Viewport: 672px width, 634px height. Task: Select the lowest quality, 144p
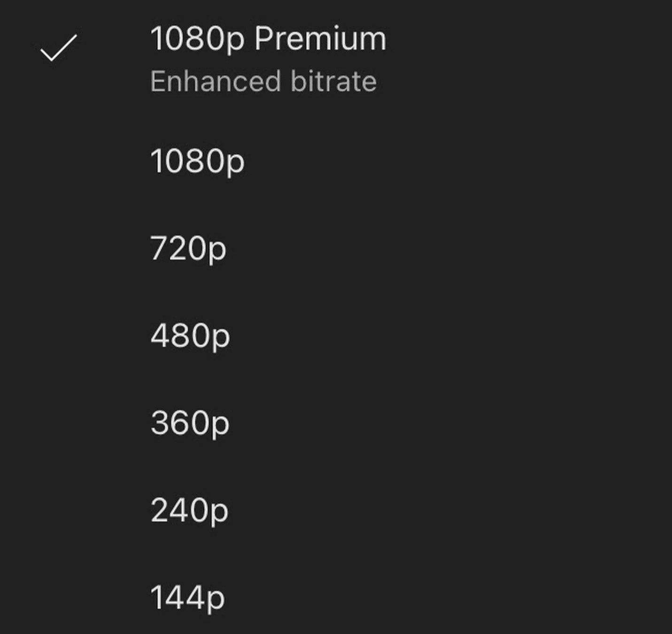(x=187, y=598)
